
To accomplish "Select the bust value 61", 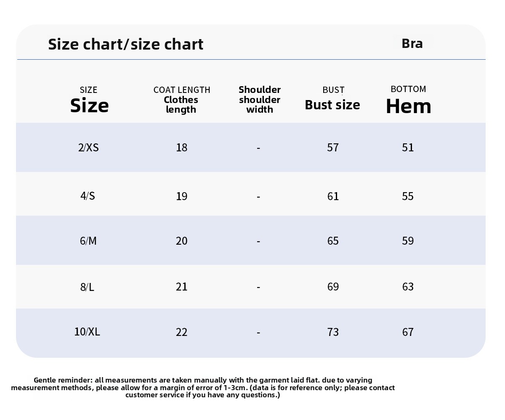I will (x=333, y=196).
